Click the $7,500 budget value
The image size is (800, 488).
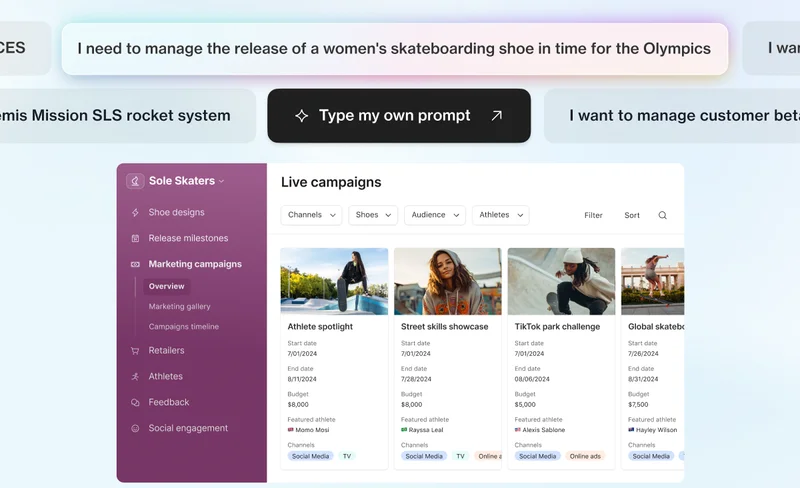(638, 404)
